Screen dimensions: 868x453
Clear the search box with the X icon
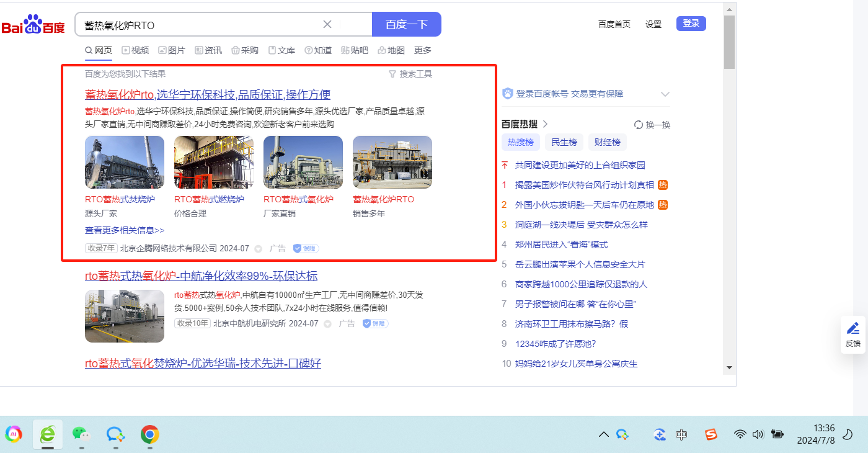coord(327,24)
